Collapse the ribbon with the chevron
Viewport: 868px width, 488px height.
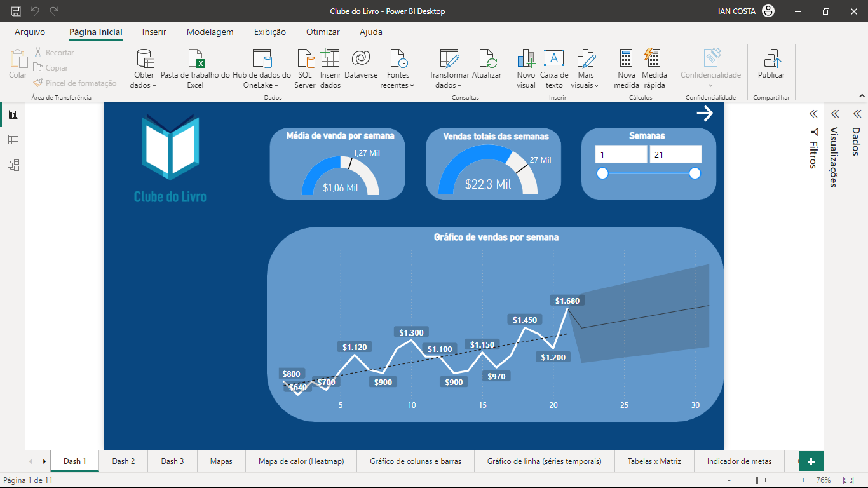[x=860, y=95]
